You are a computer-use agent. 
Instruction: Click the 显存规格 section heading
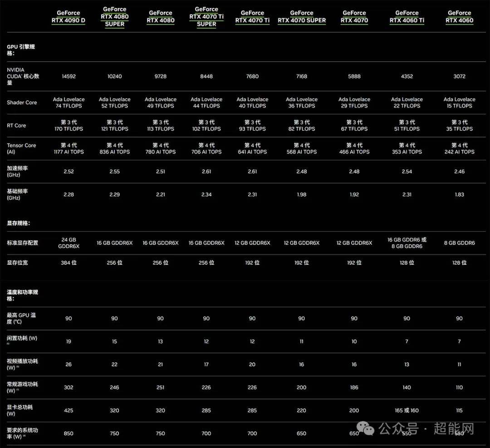[x=19, y=223]
